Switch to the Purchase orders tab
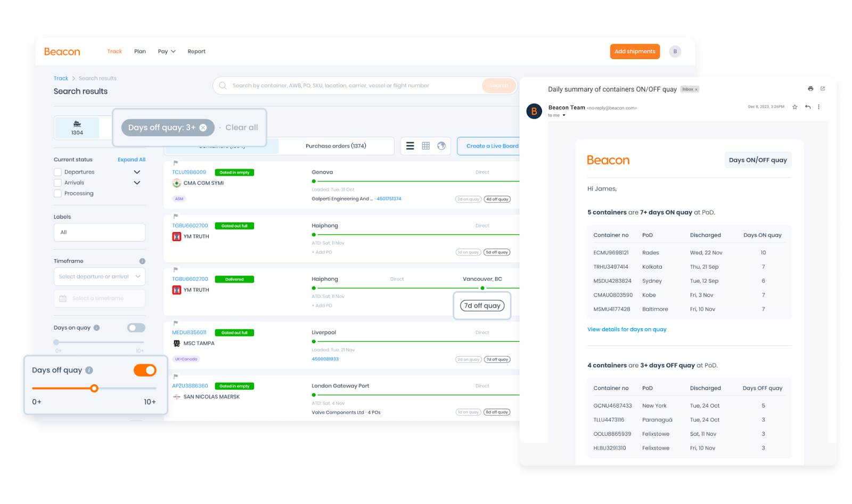This screenshot has width=852, height=504. click(335, 145)
